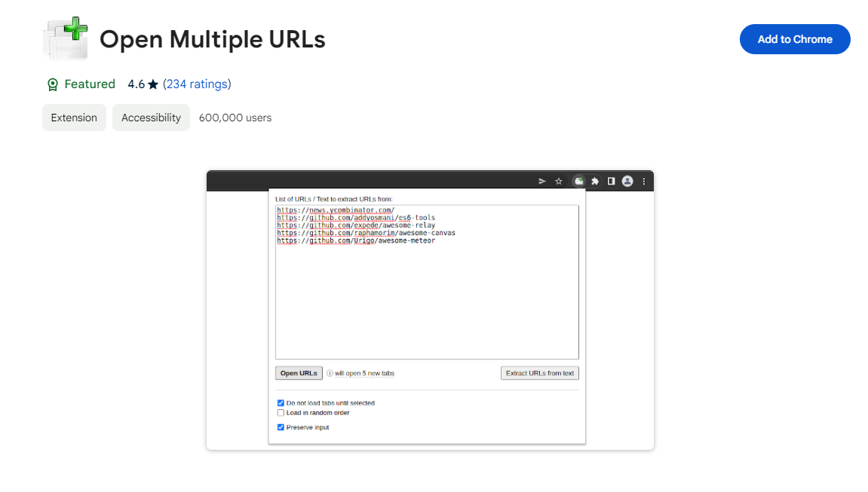Viewport: 868px width, 492px height.
Task: Click the rating star icon
Action: click(x=153, y=84)
